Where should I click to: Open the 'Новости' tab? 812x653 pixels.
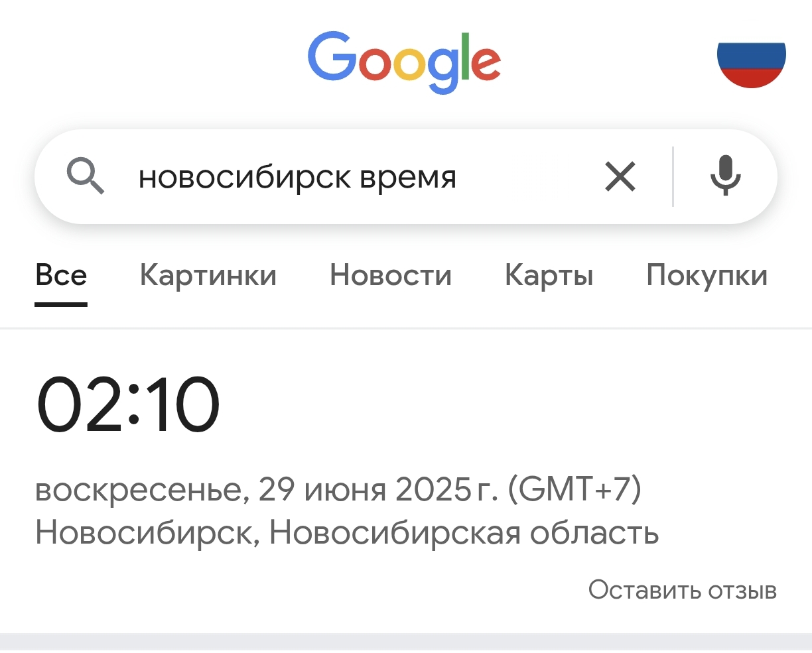pos(391,275)
